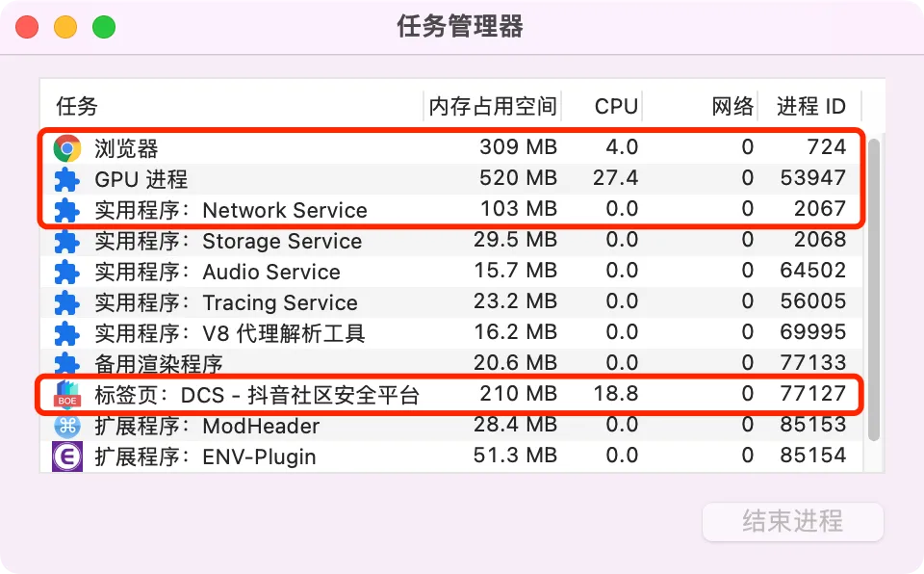Viewport: 924px width, 574px height.
Task: Click the 结束进程 button
Action: pyautogui.click(x=792, y=521)
